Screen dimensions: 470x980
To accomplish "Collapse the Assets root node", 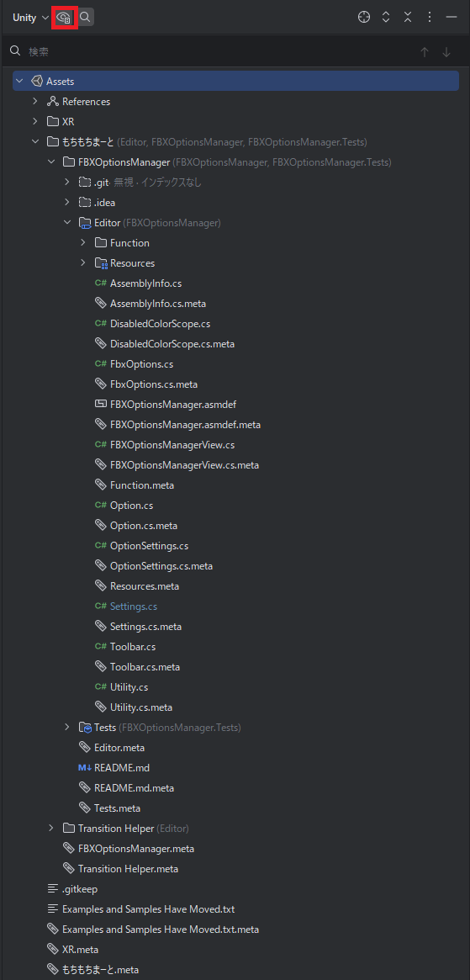I will tap(20, 82).
